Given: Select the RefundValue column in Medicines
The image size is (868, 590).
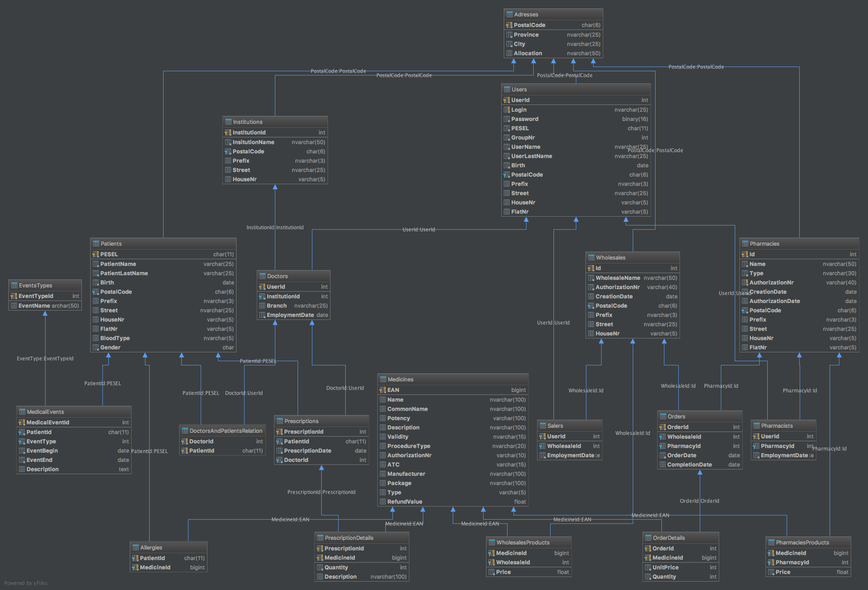Looking at the screenshot, I should coord(404,501).
